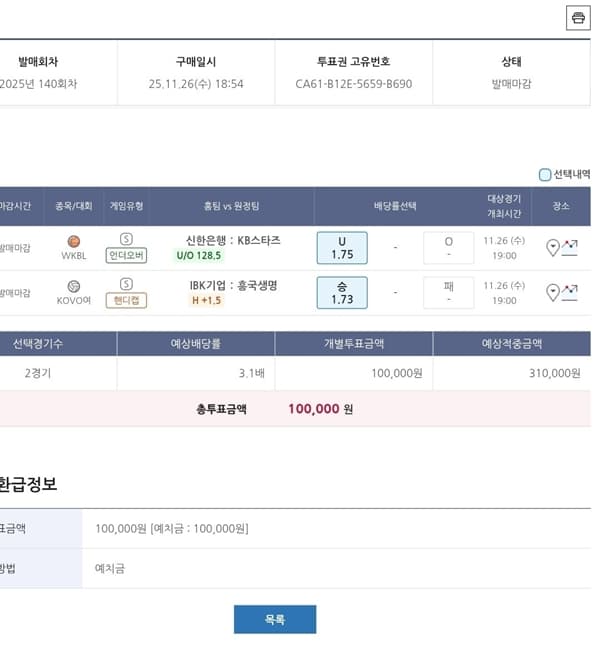The width and height of the screenshot is (600, 669).
Task: Click the 신한은행 : KB스타즈 match title
Action: pyautogui.click(x=233, y=240)
